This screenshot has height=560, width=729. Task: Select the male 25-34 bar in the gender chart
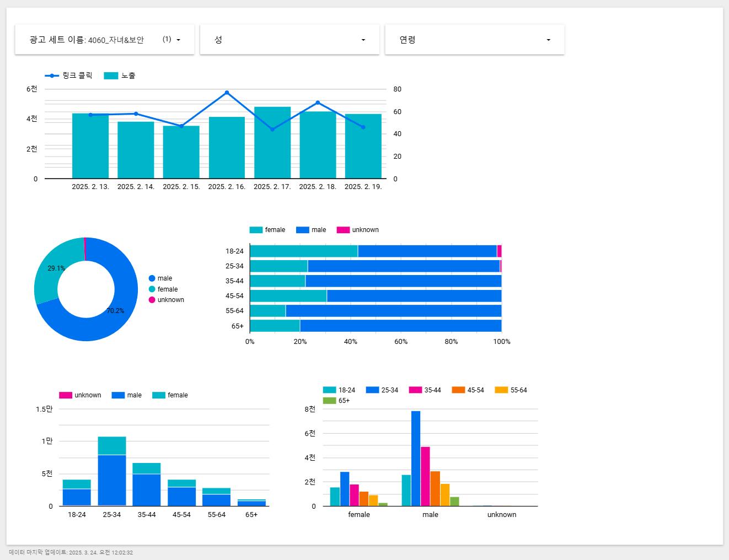[416, 459]
